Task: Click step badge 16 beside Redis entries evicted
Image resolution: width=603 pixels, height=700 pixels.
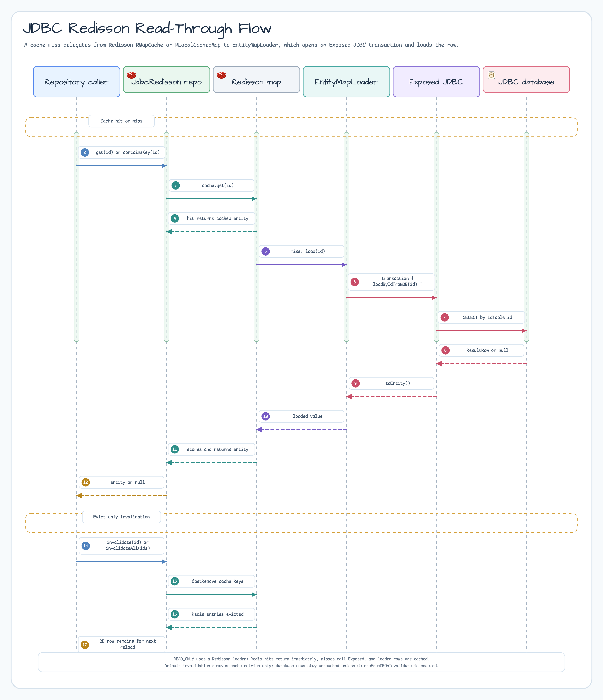Action: click(174, 614)
